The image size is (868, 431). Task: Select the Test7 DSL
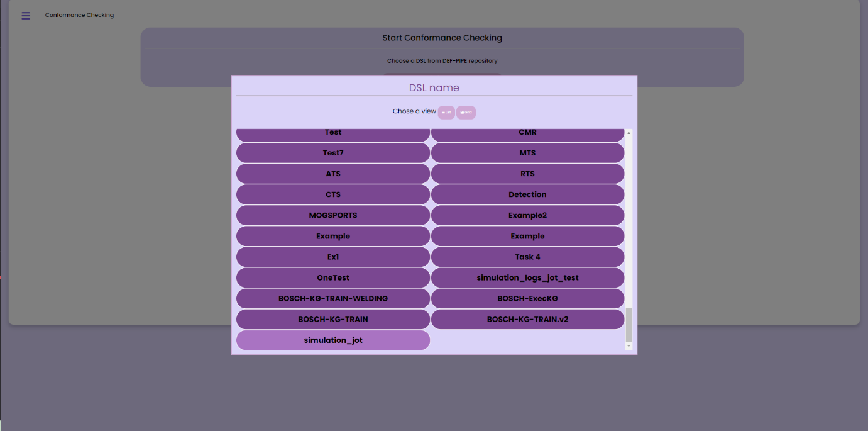tap(333, 153)
